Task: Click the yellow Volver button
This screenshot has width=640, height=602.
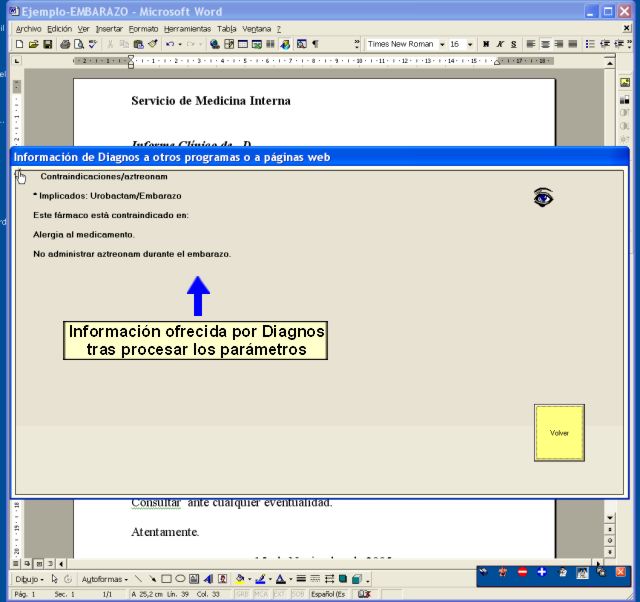Action: click(x=559, y=433)
